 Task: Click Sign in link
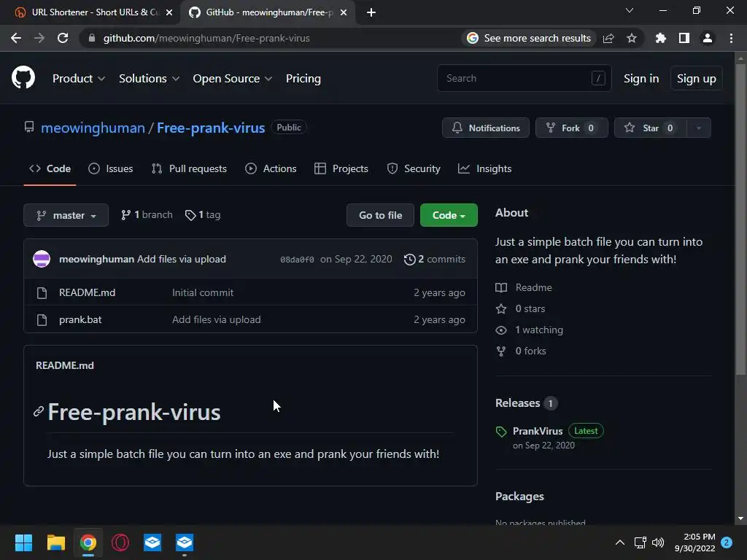(x=641, y=79)
